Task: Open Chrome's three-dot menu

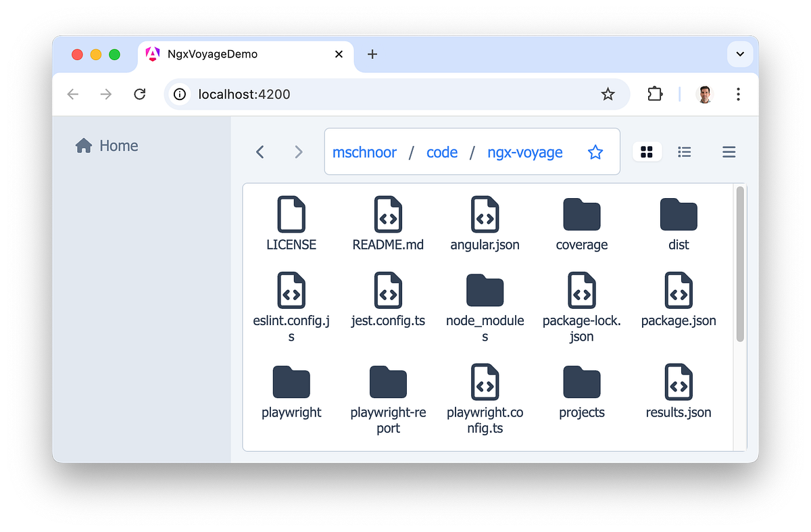Action: coord(738,94)
